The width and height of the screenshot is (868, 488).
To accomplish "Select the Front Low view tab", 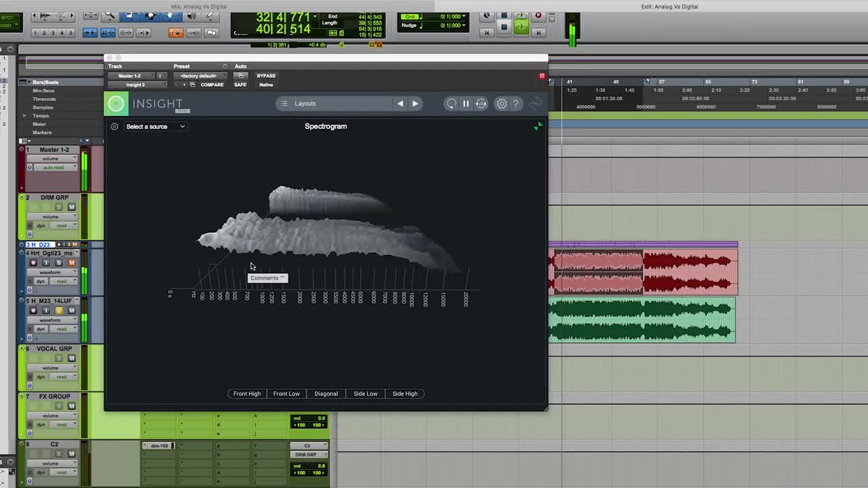I will coord(286,394).
